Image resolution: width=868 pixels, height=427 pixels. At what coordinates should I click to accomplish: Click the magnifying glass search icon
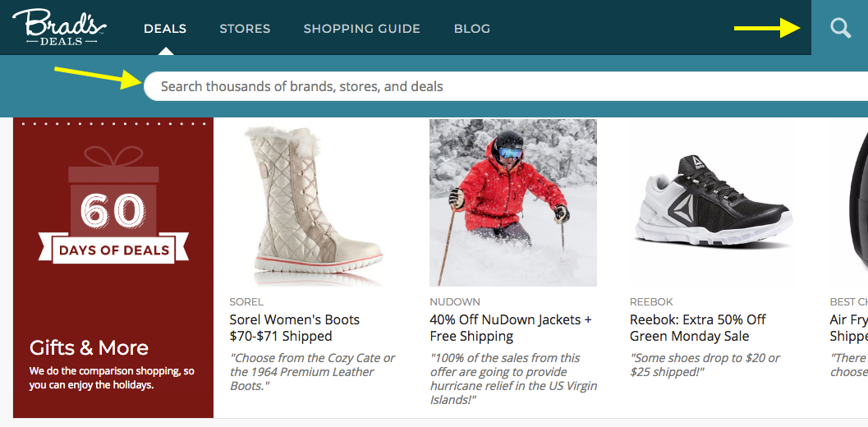840,28
